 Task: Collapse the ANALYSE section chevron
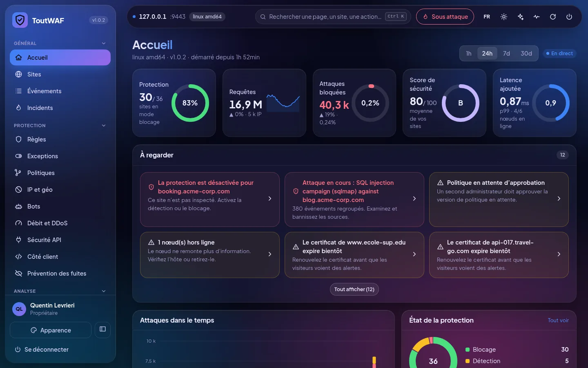(104, 291)
